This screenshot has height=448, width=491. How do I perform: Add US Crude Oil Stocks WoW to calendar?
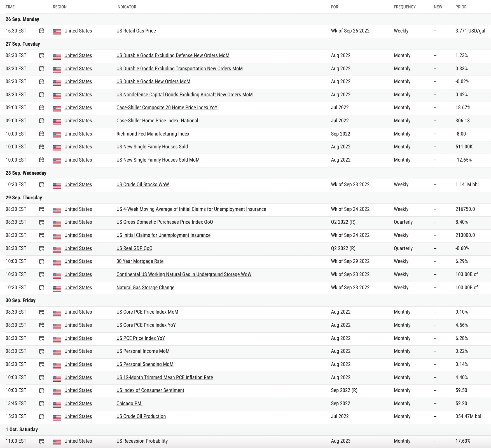click(42, 185)
